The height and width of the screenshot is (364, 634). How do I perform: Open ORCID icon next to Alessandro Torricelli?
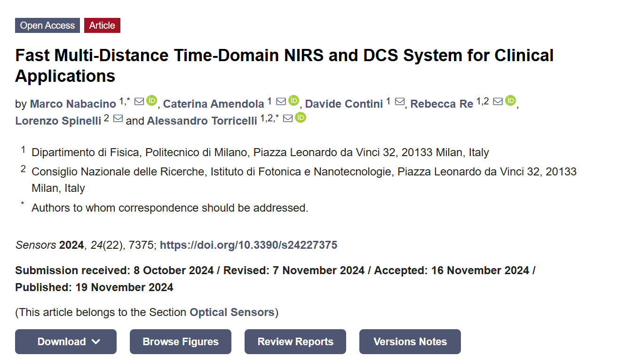click(301, 118)
